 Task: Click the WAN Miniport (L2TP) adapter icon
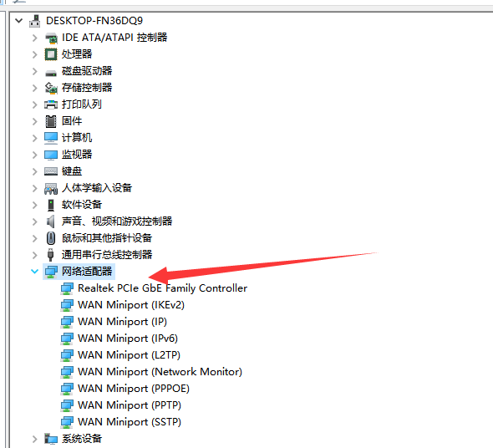pos(67,355)
